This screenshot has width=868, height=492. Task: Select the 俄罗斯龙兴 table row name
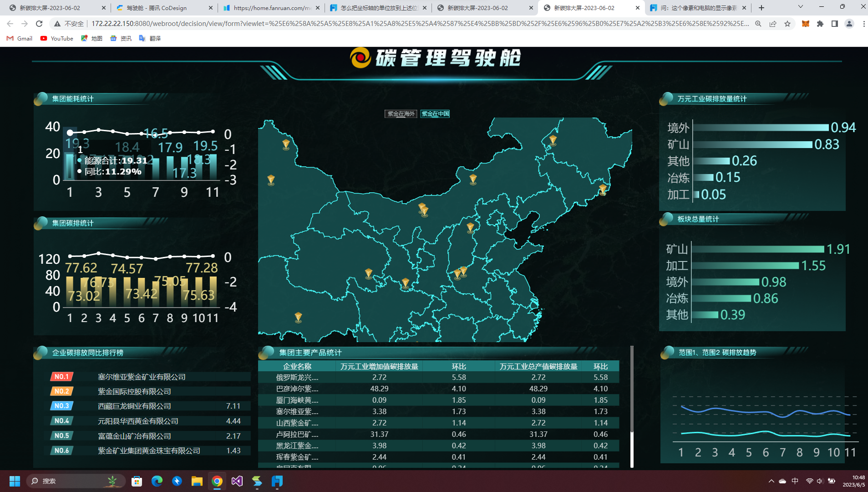point(297,377)
